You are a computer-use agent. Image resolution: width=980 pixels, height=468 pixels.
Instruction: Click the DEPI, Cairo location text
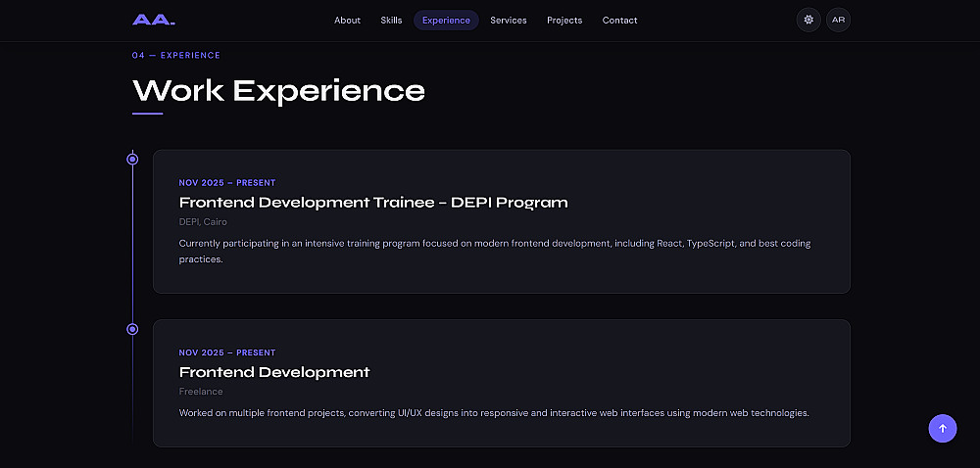(x=203, y=222)
